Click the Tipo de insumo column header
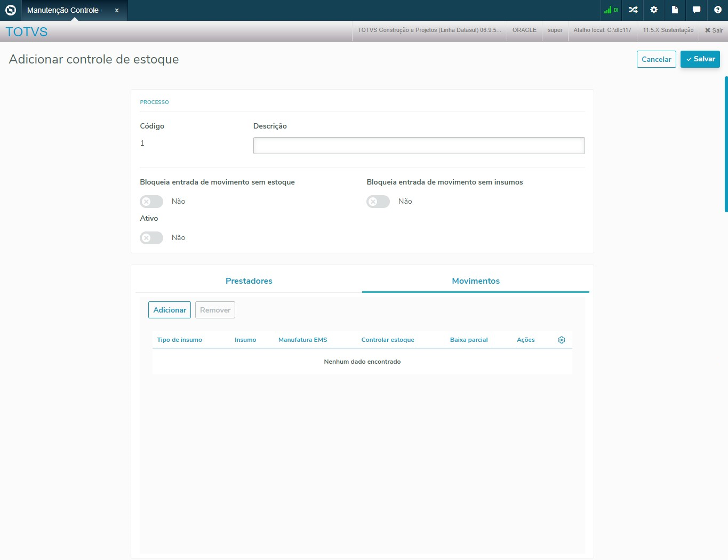728x560 pixels. (x=180, y=340)
